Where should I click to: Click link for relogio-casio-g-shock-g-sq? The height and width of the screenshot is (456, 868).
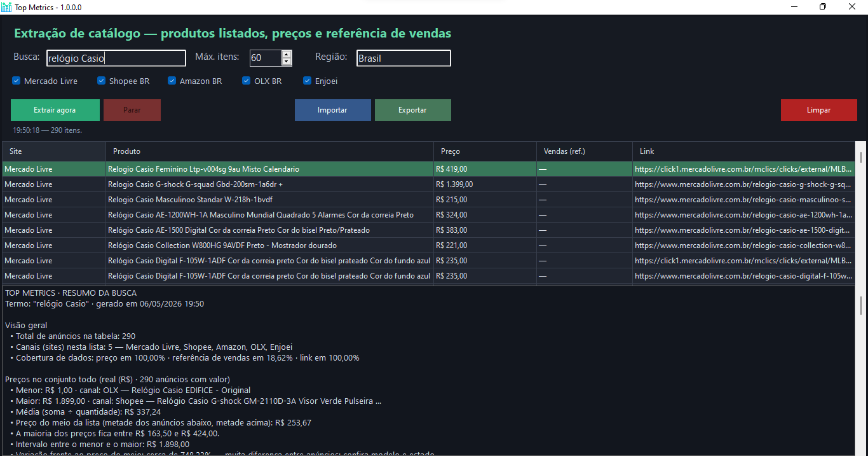pyautogui.click(x=743, y=184)
